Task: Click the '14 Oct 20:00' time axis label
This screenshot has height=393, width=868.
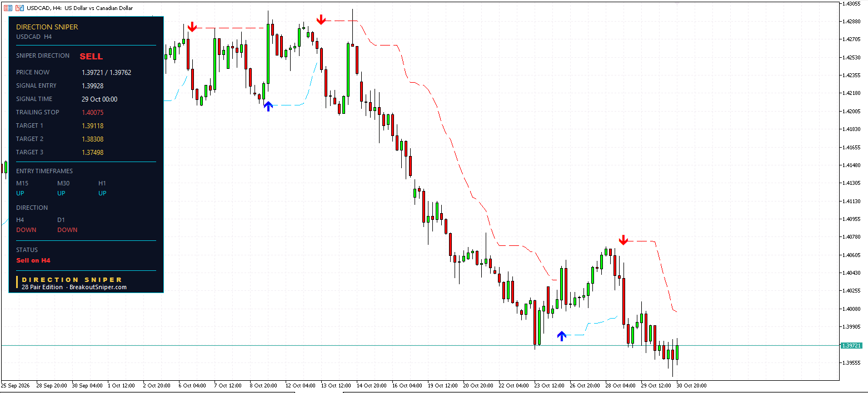Action: coord(372,385)
